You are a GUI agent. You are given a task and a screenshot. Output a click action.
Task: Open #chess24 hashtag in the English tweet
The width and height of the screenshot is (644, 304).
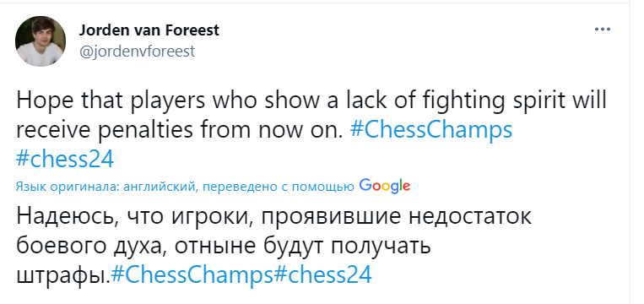65,160
